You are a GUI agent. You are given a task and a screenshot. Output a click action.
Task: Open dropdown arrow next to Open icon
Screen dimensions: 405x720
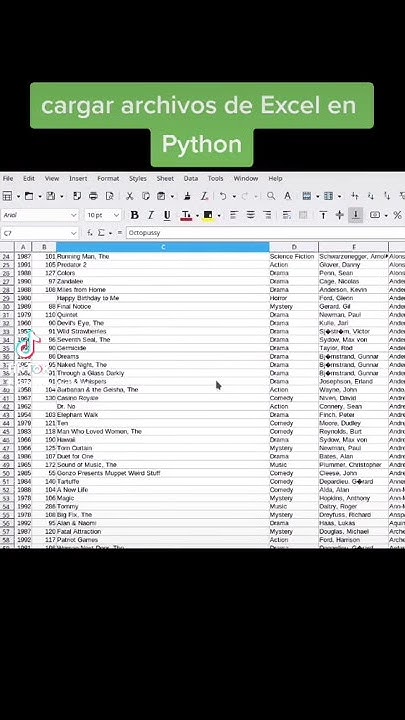(40, 197)
